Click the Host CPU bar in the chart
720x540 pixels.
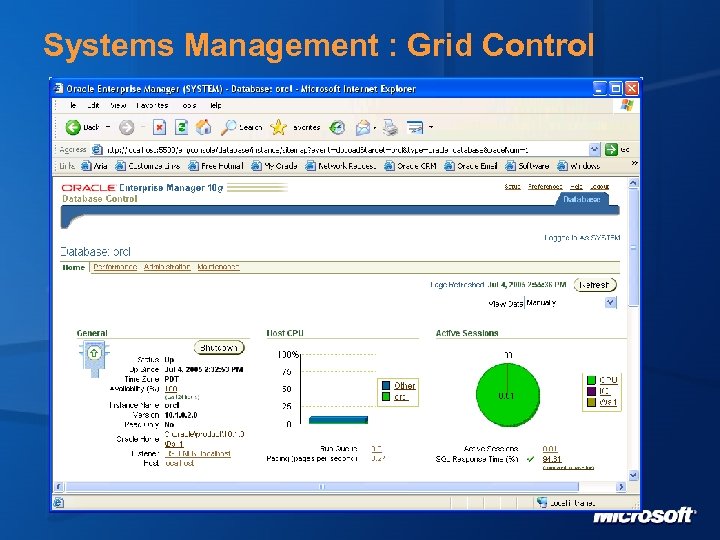[338, 420]
